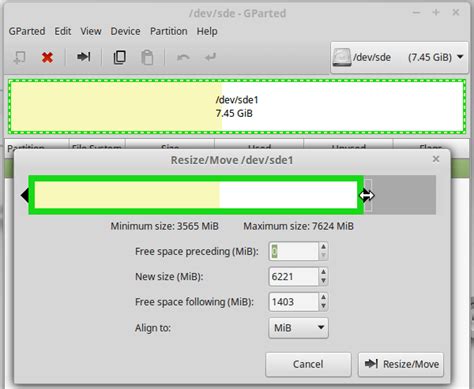474x389 pixels.
Task: Click the New size (MiB) input field
Action: point(293,277)
